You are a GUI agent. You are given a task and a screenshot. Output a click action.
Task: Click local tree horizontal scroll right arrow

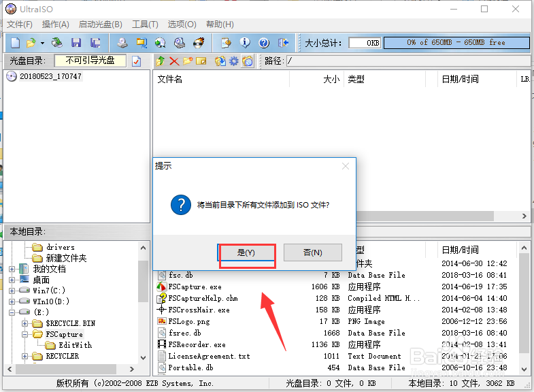tap(132, 369)
